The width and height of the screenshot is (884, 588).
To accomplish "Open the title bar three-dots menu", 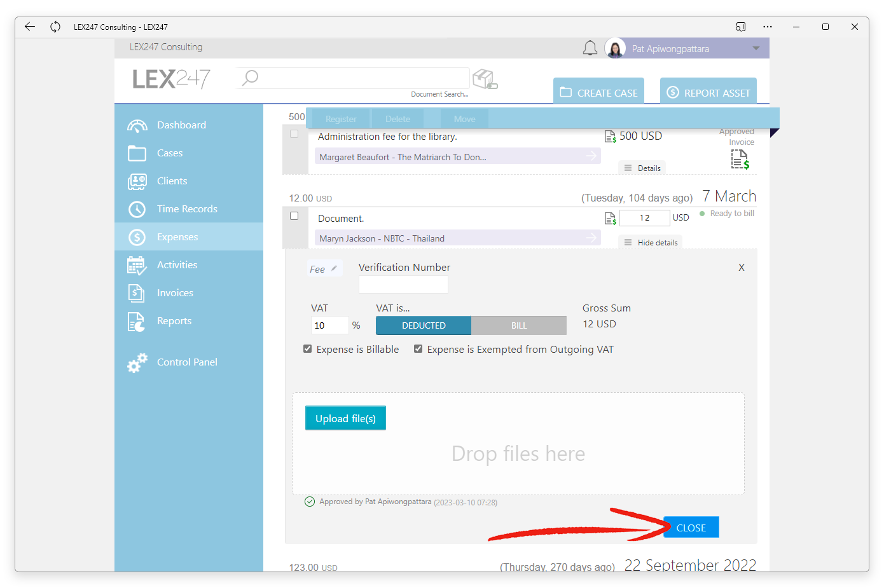I will point(768,27).
